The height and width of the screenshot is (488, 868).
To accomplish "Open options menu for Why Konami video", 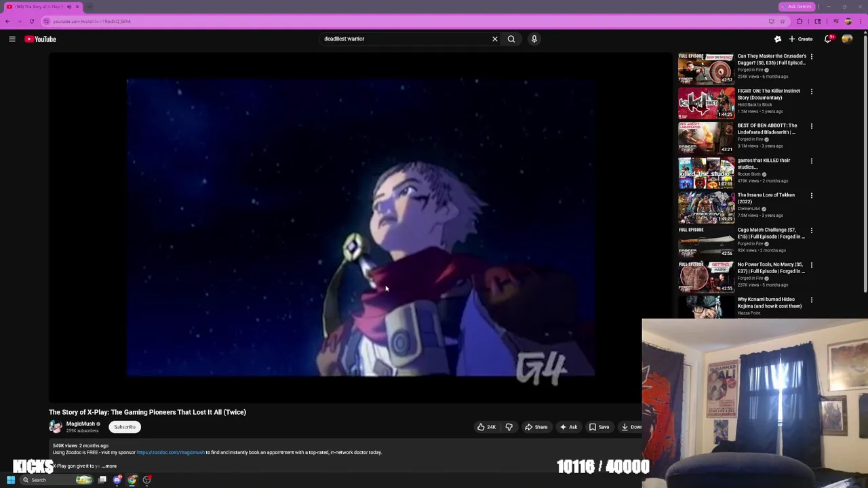I will (812, 300).
